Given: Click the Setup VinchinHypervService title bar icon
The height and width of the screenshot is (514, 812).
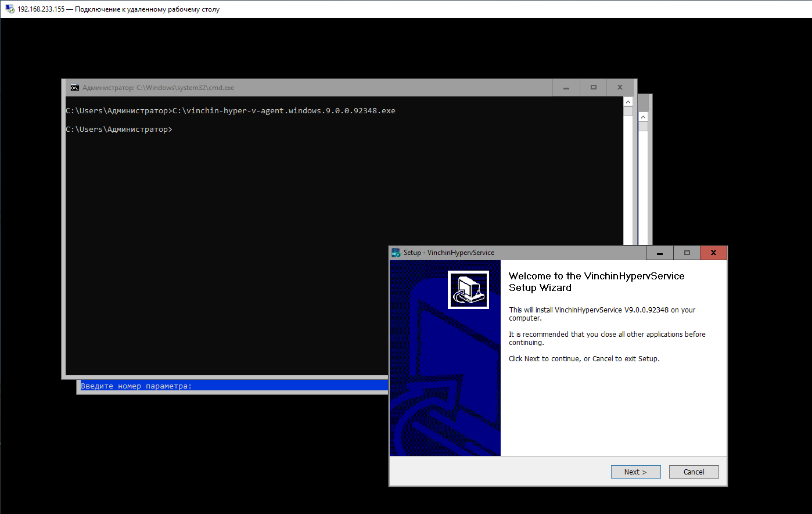Looking at the screenshot, I should tap(396, 253).
